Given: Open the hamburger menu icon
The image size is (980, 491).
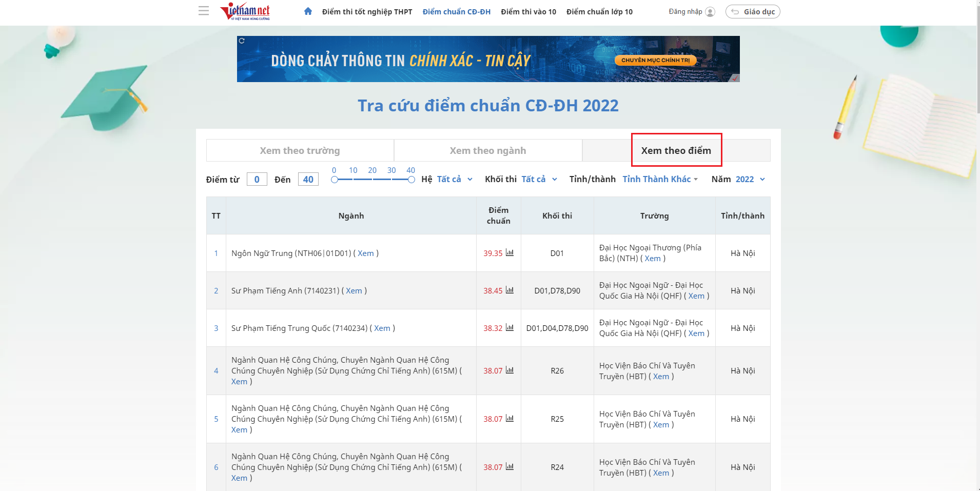Looking at the screenshot, I should click(x=204, y=11).
